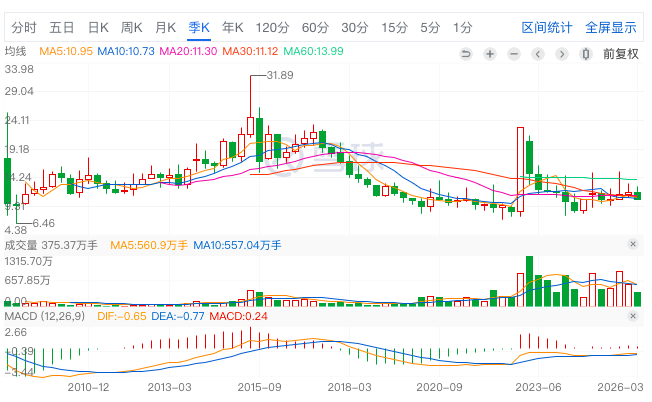
Task: Zoom in the chart with plus icon
Action: click(x=490, y=54)
